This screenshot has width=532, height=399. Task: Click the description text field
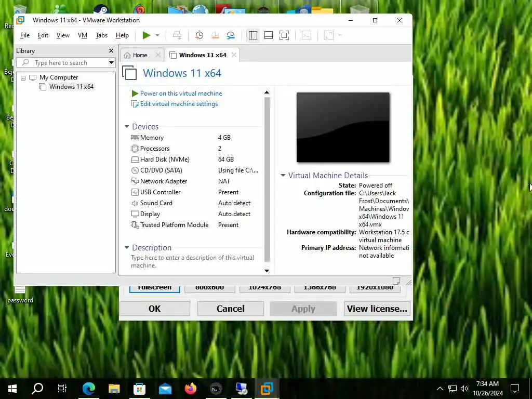pos(192,262)
